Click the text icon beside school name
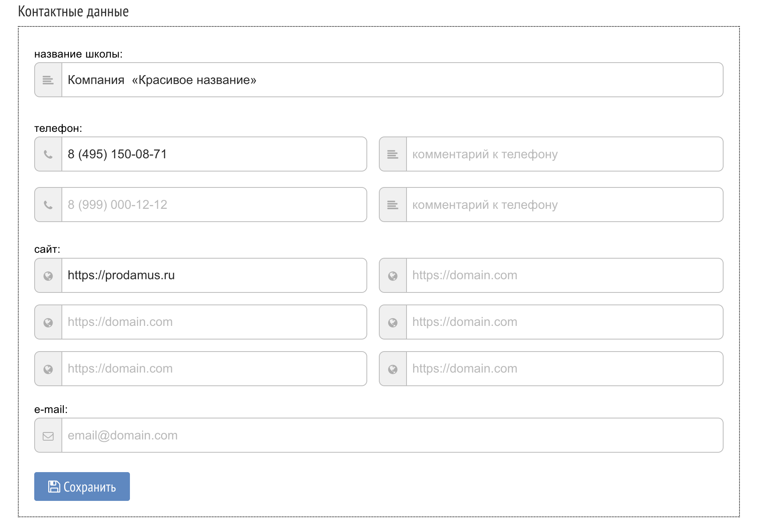 [48, 80]
